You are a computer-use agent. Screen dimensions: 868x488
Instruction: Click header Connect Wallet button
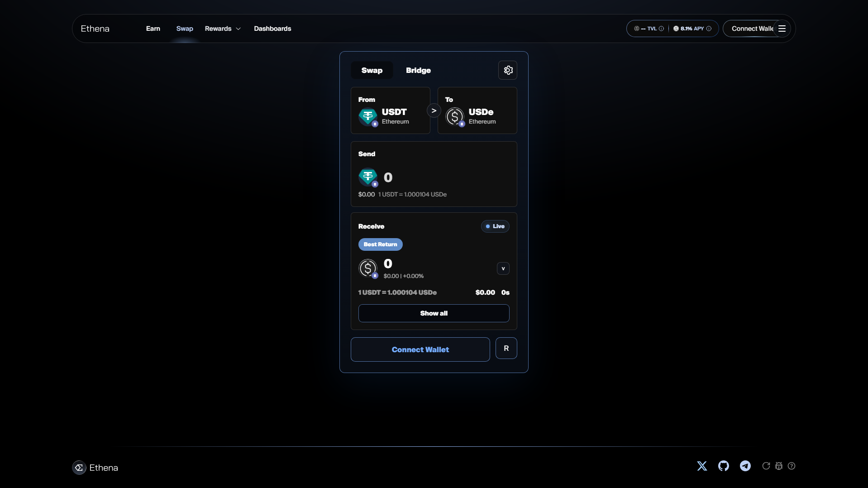pyautogui.click(x=752, y=29)
